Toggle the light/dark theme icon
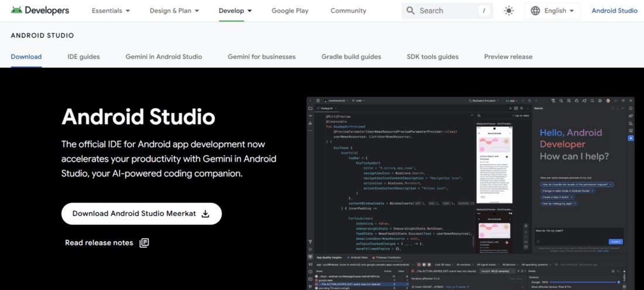The height and width of the screenshot is (290, 644). pos(509,11)
